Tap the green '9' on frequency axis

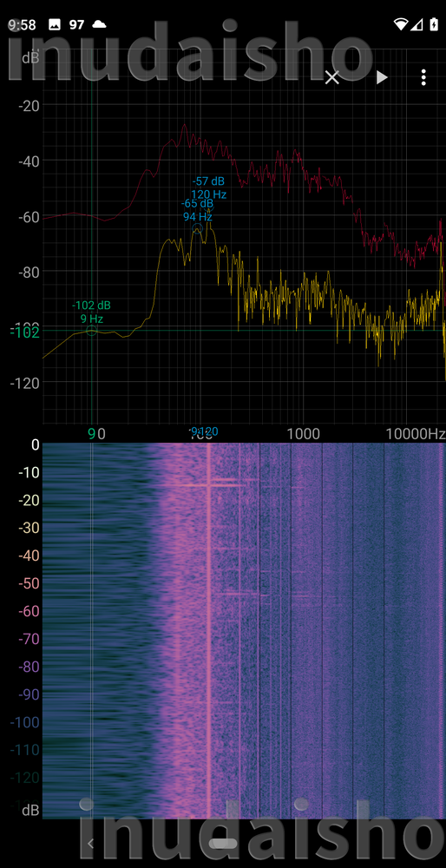[x=93, y=433]
